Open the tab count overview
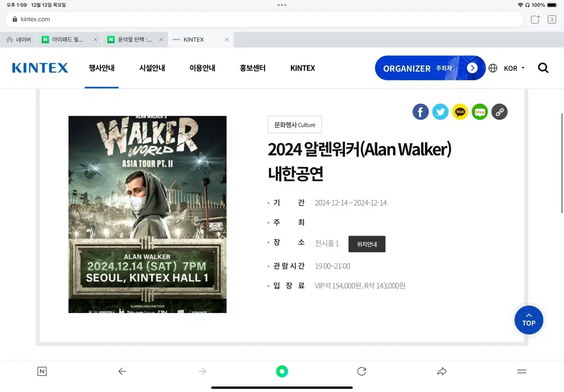Viewport: 564px width, 392px height. click(x=552, y=19)
